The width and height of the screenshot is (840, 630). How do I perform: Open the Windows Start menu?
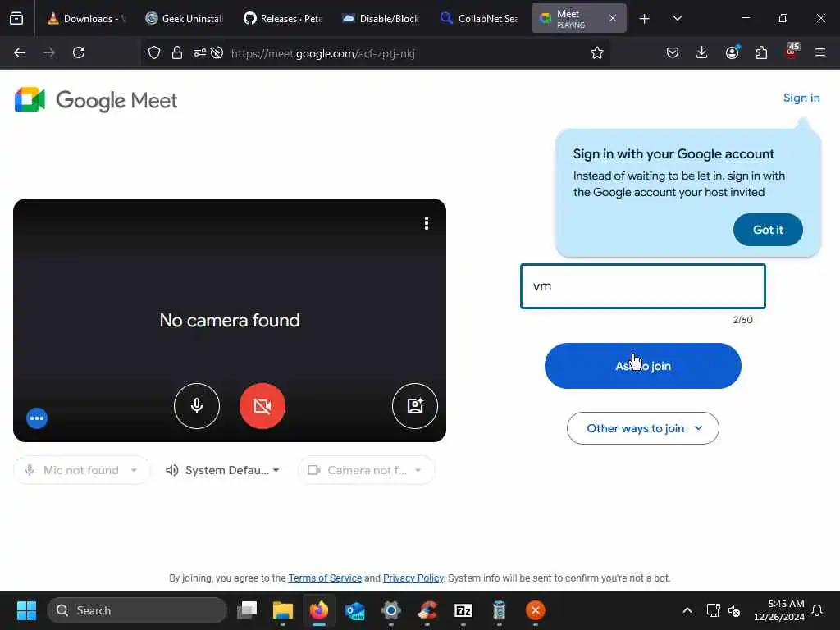[x=26, y=610]
